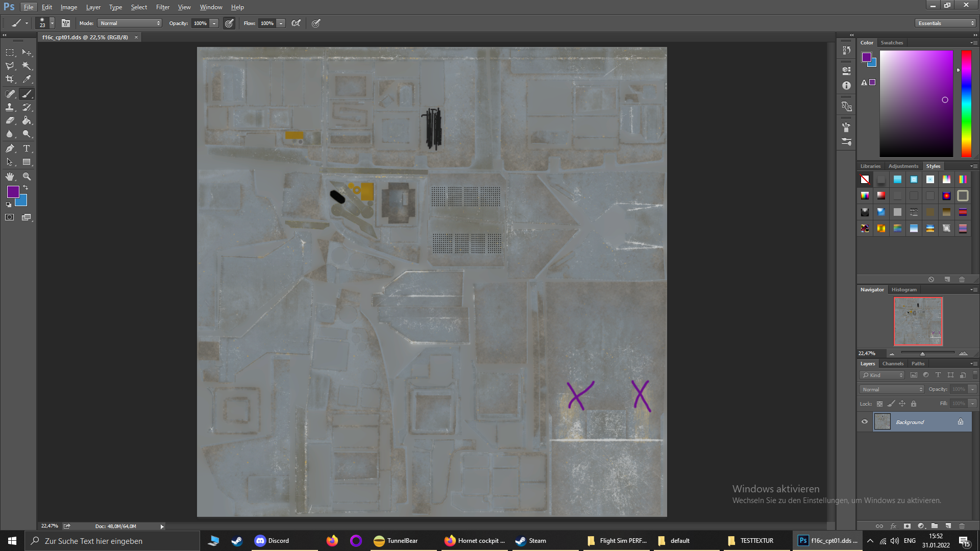This screenshot has height=551, width=980.
Task: Switch to the Channels tab
Action: tap(893, 364)
